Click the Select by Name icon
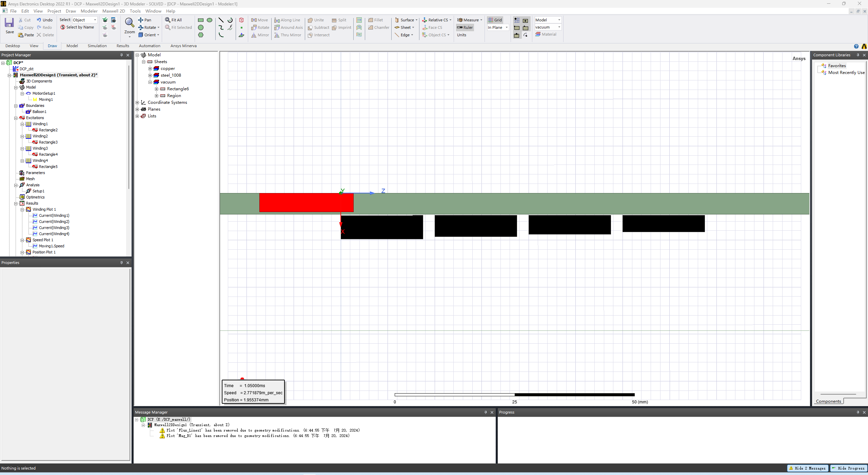 63,27
